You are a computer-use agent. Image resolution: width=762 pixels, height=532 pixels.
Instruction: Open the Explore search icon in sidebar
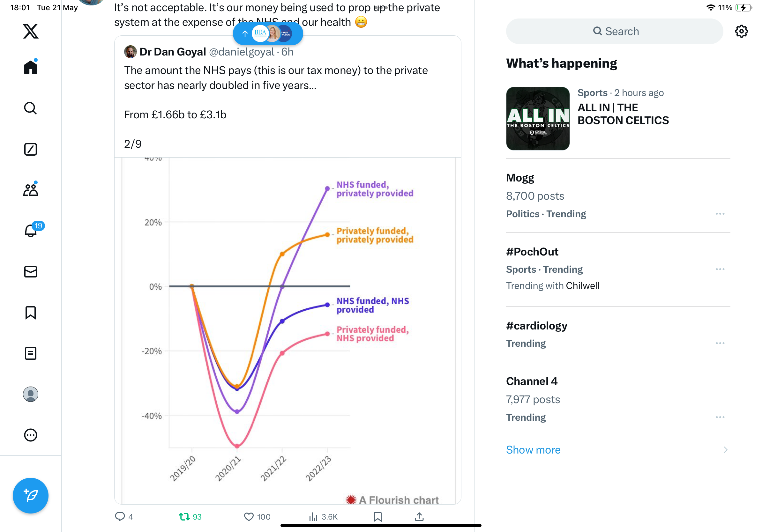[31, 108]
